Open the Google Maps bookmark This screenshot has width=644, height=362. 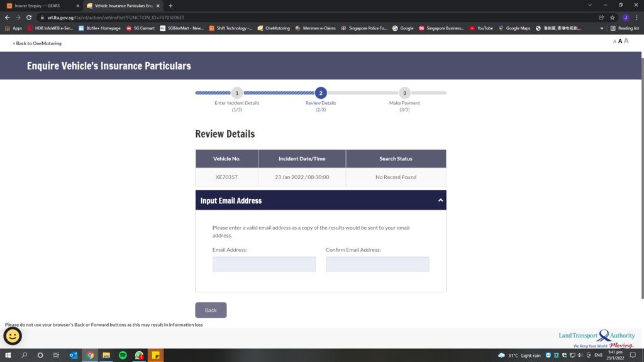pos(514,28)
